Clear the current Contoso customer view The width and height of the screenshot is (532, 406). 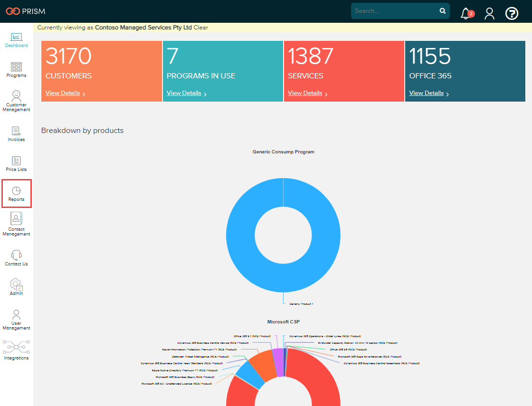tap(201, 28)
